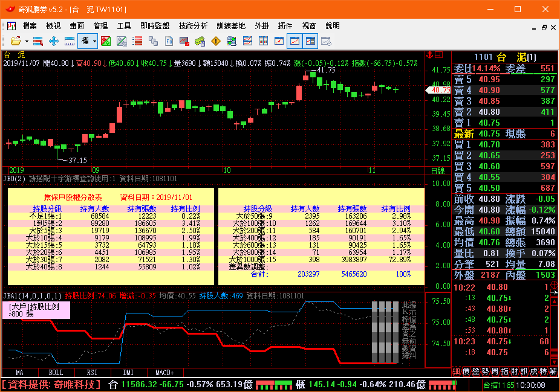The image size is (560, 392).
Task: Click the dual-chart window layout icon
Action: 247,41
